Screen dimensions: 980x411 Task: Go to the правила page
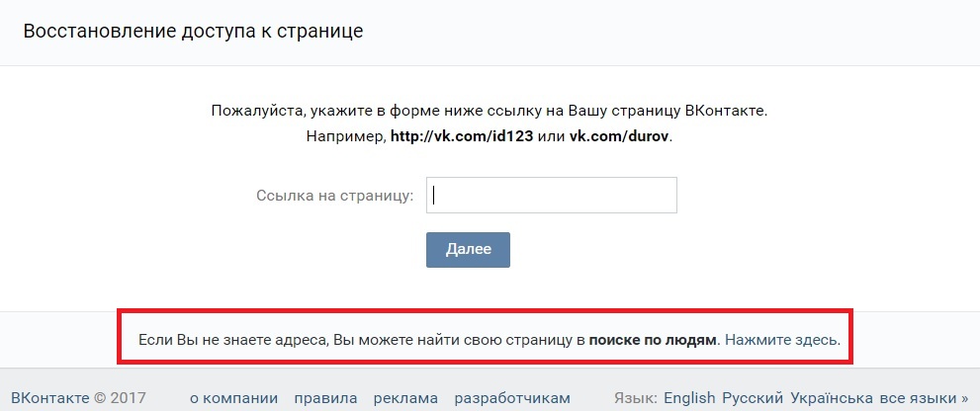pos(325,398)
